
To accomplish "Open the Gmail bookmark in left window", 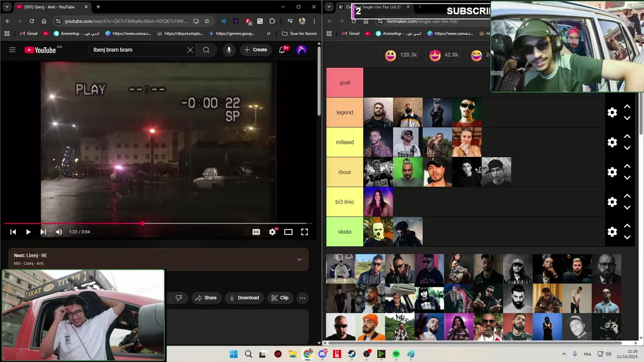I will tap(29, 34).
